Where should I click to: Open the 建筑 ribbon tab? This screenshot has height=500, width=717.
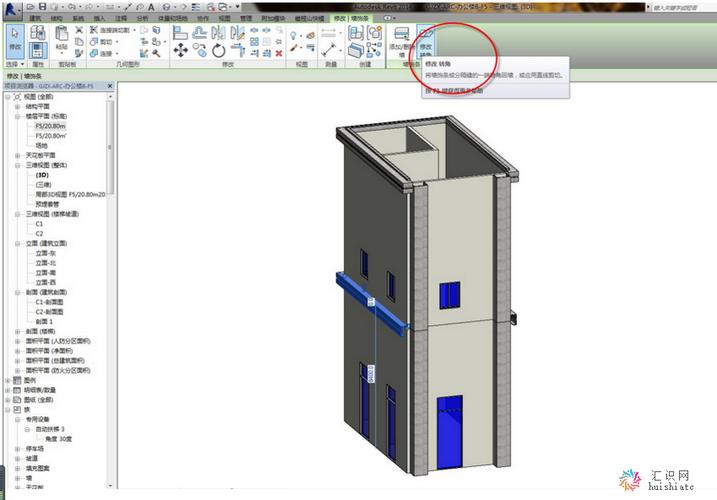coord(35,18)
